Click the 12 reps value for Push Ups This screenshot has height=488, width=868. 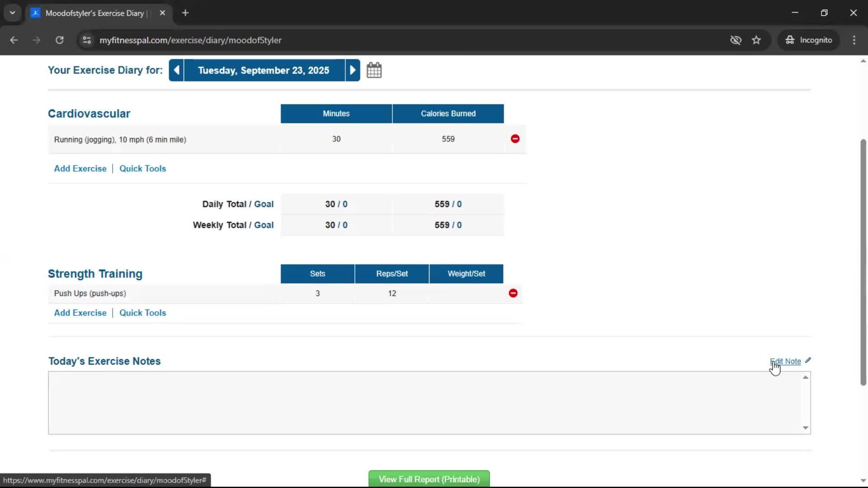(x=392, y=294)
